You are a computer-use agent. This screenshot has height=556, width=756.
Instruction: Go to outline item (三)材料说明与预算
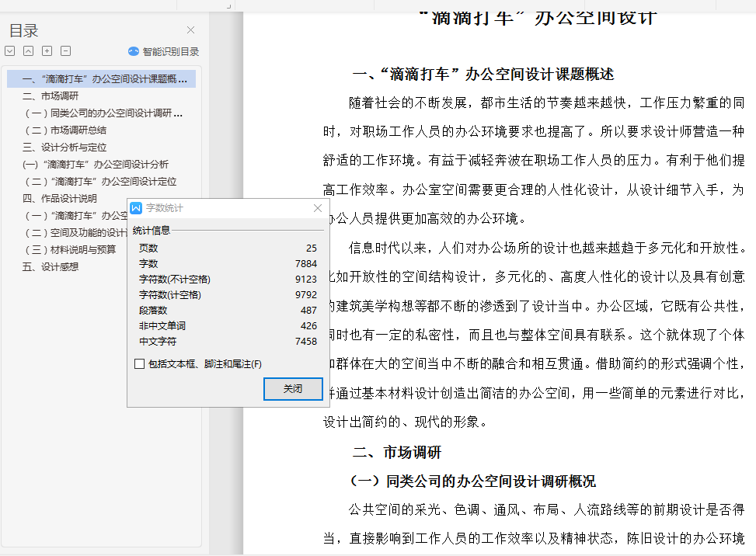[x=71, y=249]
